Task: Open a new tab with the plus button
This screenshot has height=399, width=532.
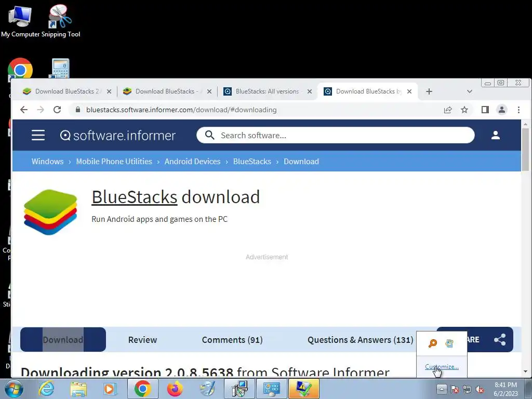Action: click(429, 91)
